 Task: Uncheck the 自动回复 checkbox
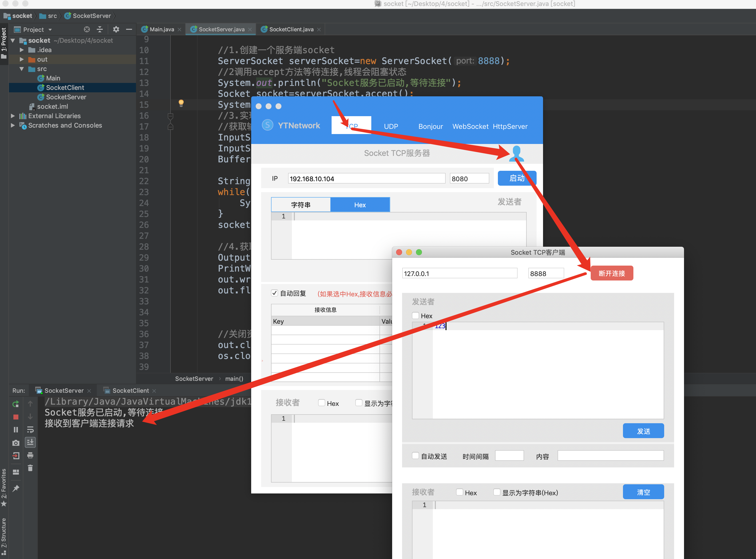click(275, 293)
